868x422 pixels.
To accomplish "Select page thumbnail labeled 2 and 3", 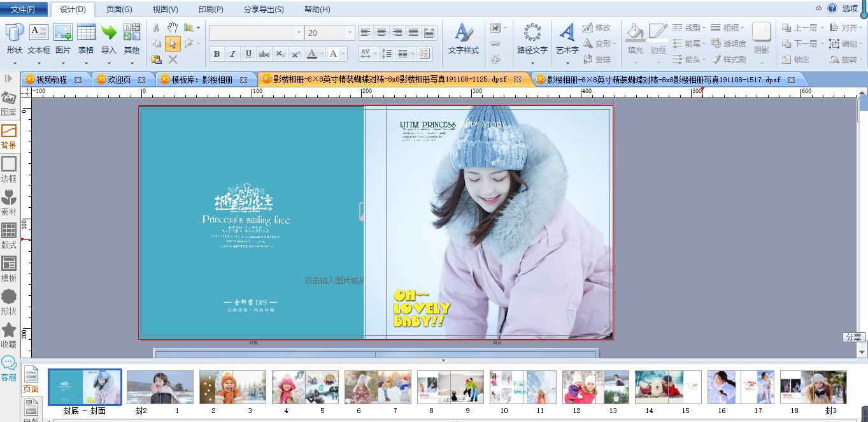I will coord(232,388).
